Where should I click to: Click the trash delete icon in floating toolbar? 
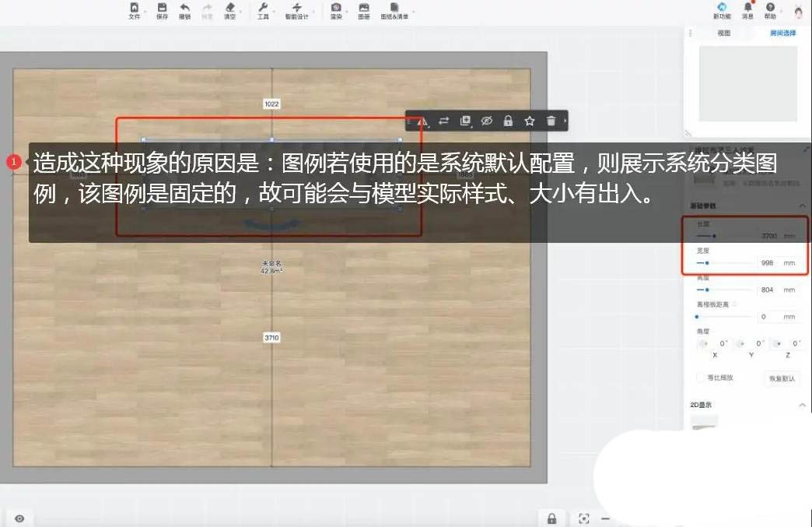point(551,121)
